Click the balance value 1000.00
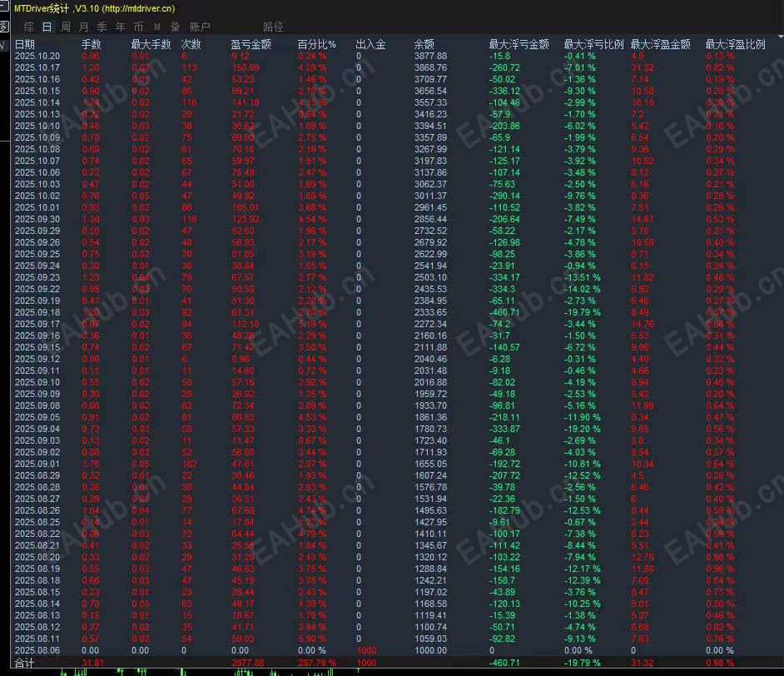The width and height of the screenshot is (784, 676). tap(430, 650)
